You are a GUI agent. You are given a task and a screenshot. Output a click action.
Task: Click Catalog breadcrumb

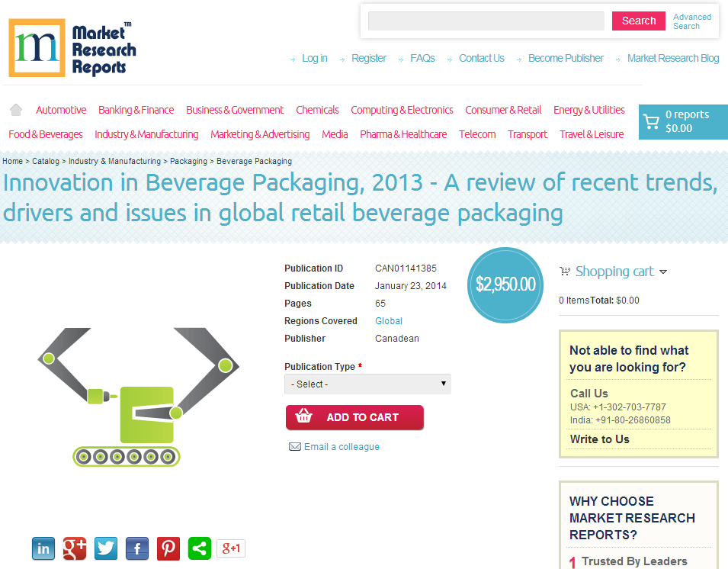[46, 161]
